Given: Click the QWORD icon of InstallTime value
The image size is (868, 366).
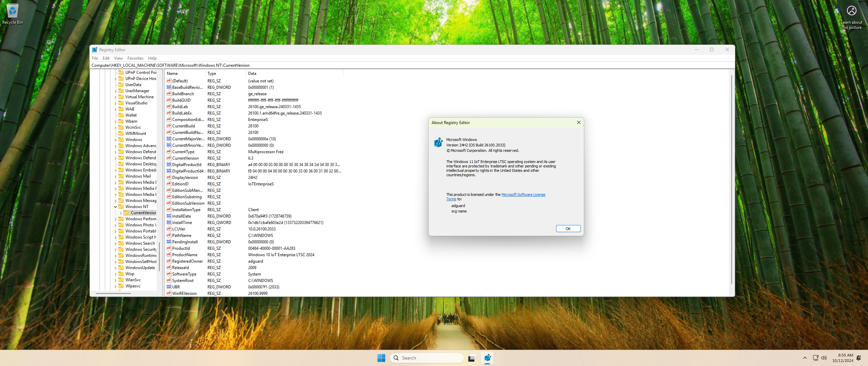Looking at the screenshot, I should pyautogui.click(x=169, y=222).
